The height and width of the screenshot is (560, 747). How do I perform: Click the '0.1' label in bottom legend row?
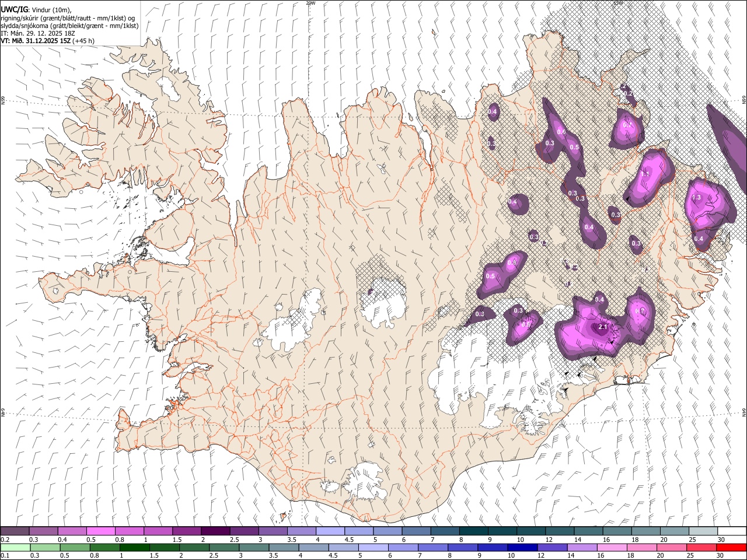[x=5, y=556]
